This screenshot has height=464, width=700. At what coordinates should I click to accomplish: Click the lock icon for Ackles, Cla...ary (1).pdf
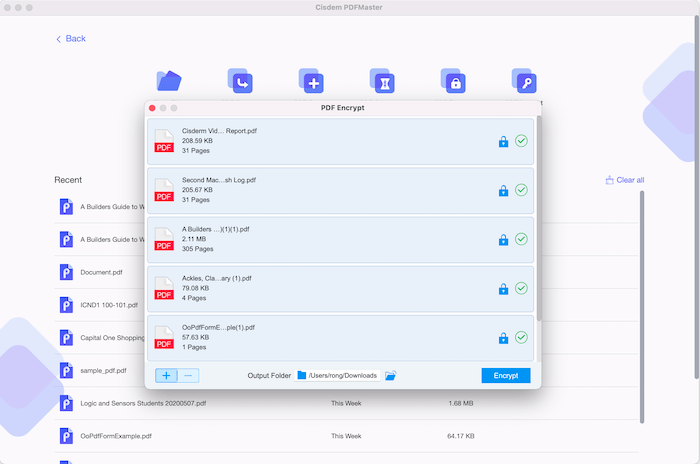(503, 288)
